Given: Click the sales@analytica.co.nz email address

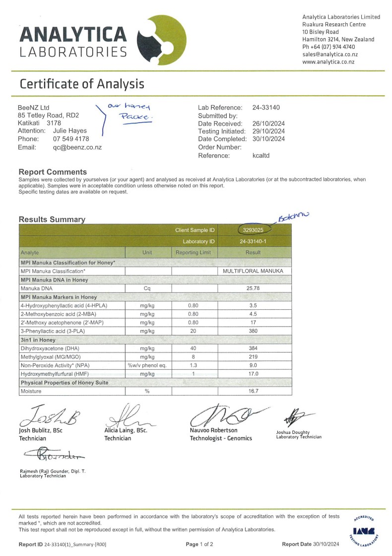Looking at the screenshot, I should [330, 54].
